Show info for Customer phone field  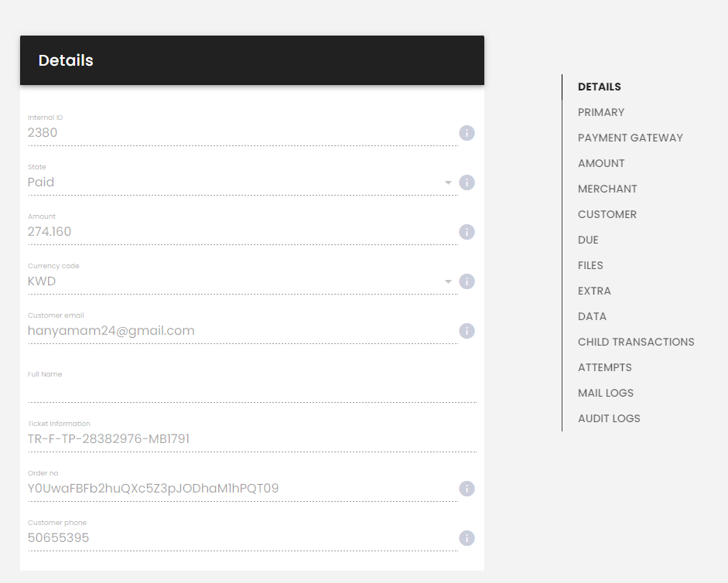467,538
